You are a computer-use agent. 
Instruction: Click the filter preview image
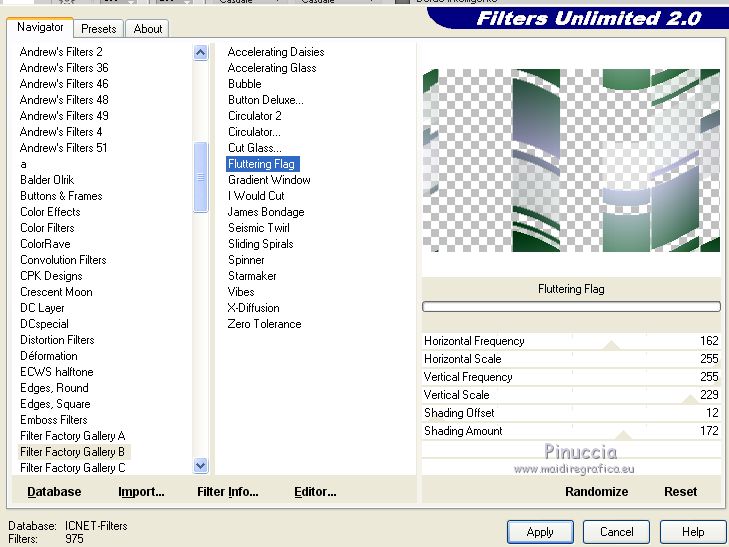[571, 160]
